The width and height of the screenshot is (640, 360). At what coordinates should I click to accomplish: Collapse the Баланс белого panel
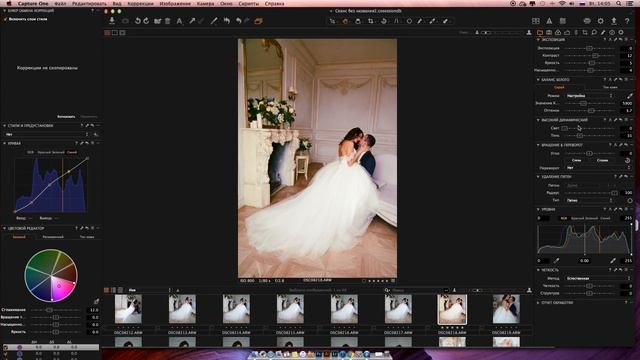[538, 80]
